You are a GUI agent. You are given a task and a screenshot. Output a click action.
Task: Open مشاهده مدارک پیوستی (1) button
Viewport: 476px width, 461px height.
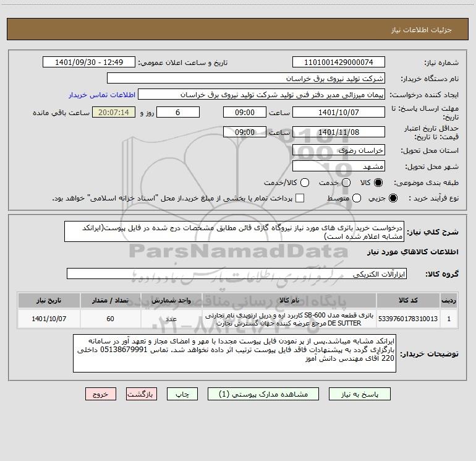point(263,394)
